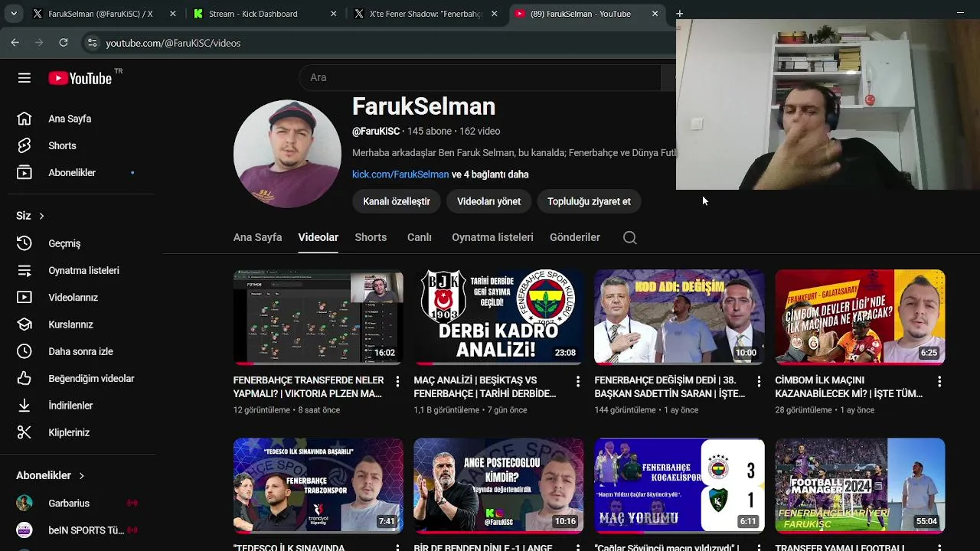Open options menu for BEŞİKTAŞ VS FENERBAHÇE video

(578, 381)
